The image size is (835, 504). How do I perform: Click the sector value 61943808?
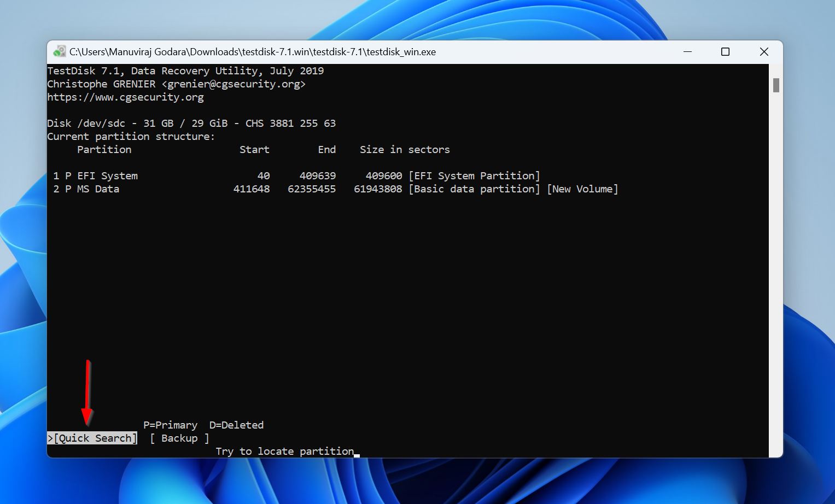(378, 189)
